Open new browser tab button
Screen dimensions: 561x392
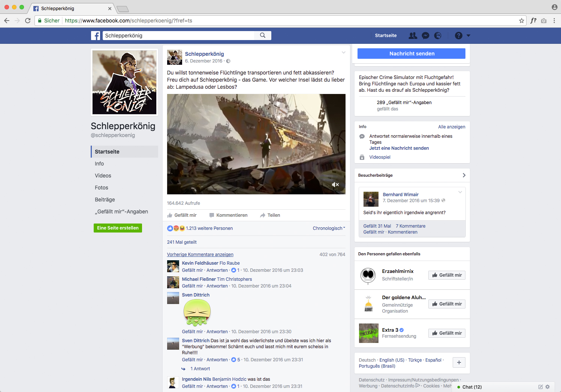pyautogui.click(x=123, y=9)
